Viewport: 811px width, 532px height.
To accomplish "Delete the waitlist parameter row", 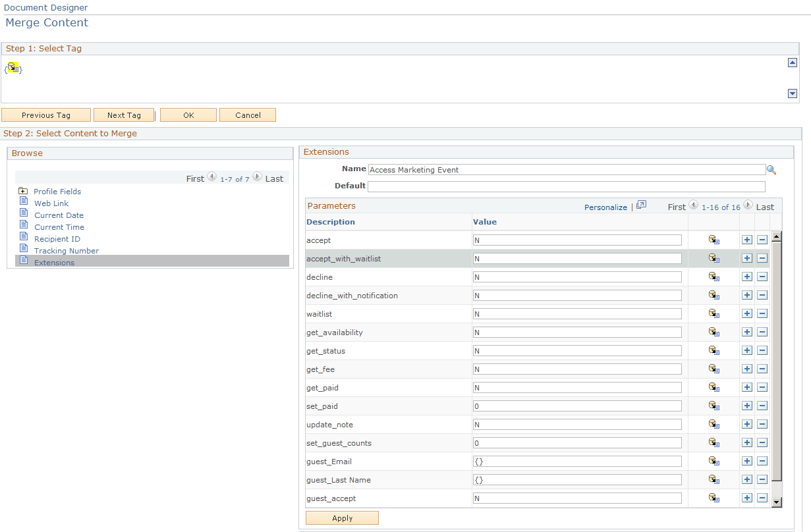I will (762, 313).
